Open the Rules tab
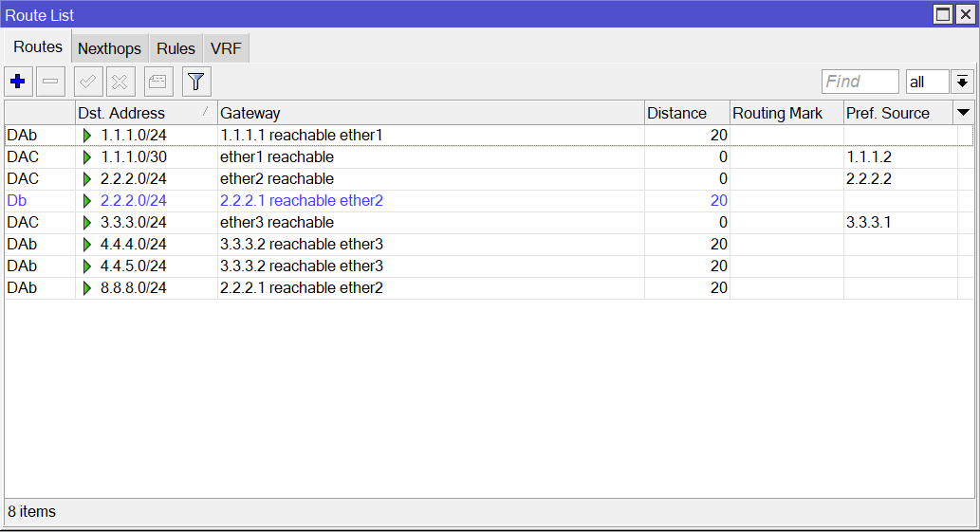 pos(176,48)
